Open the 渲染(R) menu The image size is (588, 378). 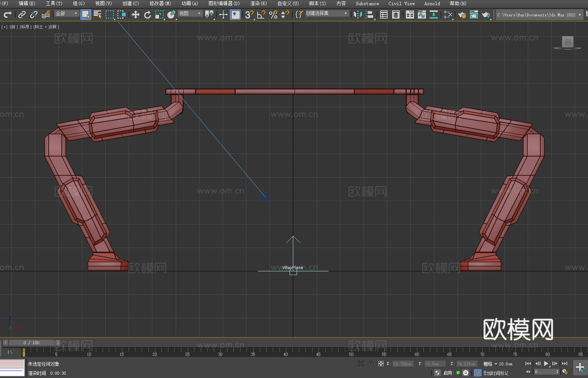[x=258, y=3]
